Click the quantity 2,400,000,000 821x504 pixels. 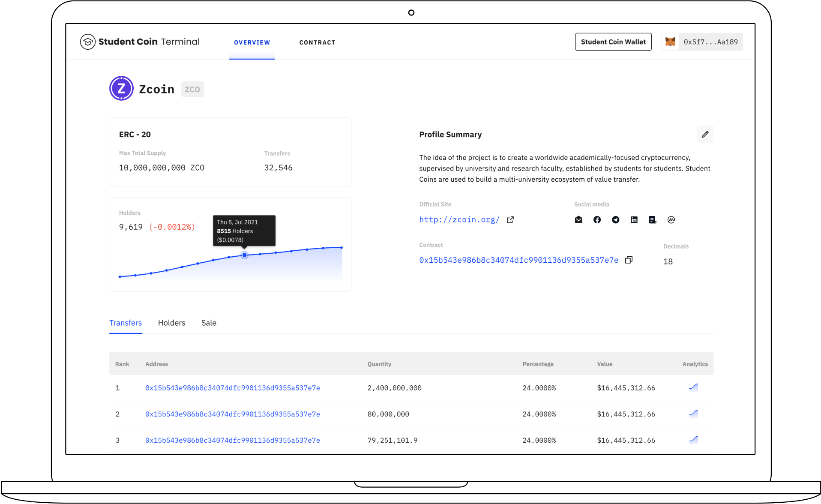pos(394,388)
